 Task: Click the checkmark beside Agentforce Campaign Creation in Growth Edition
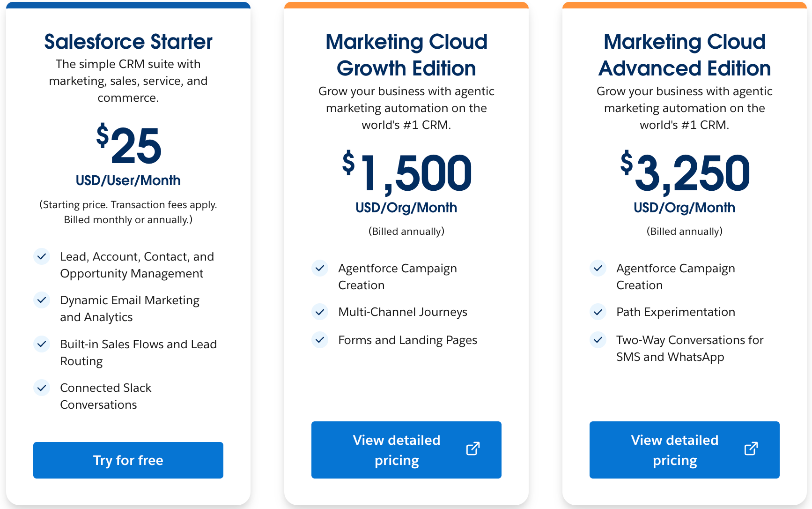point(320,268)
